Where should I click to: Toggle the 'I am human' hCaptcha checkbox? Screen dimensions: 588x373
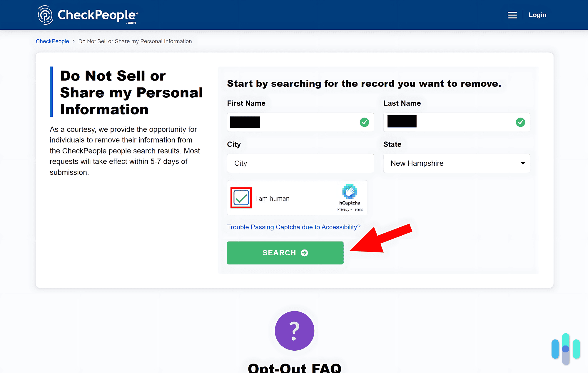[x=241, y=199]
